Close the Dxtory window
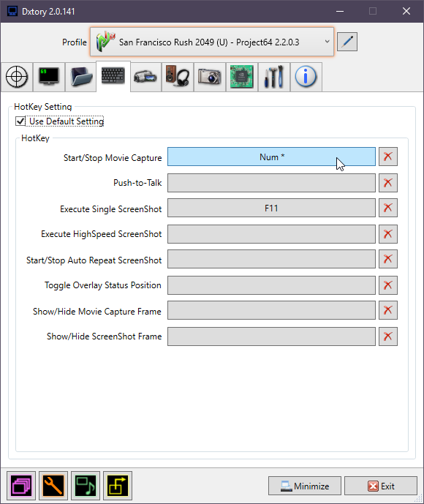The image size is (424, 504). 406,11
